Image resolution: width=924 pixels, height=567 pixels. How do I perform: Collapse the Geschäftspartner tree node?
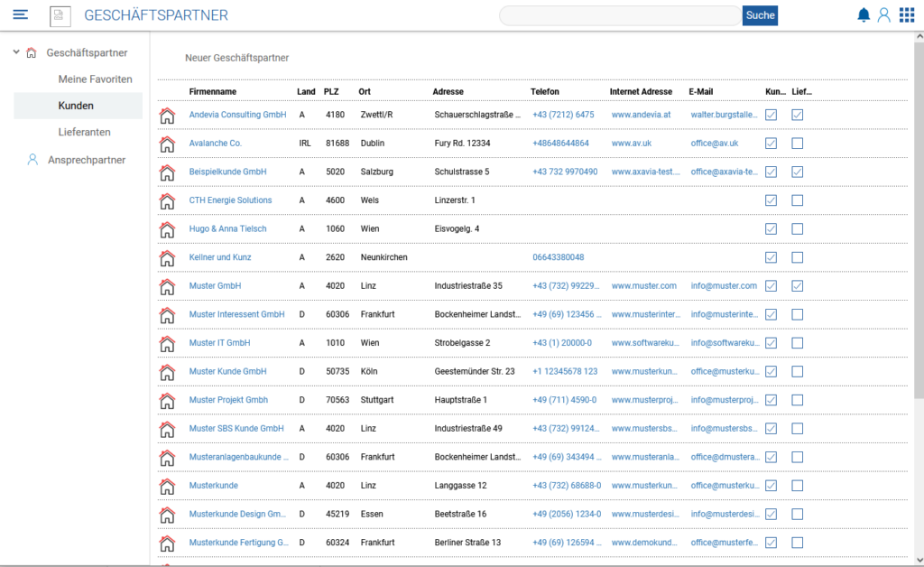pos(16,52)
